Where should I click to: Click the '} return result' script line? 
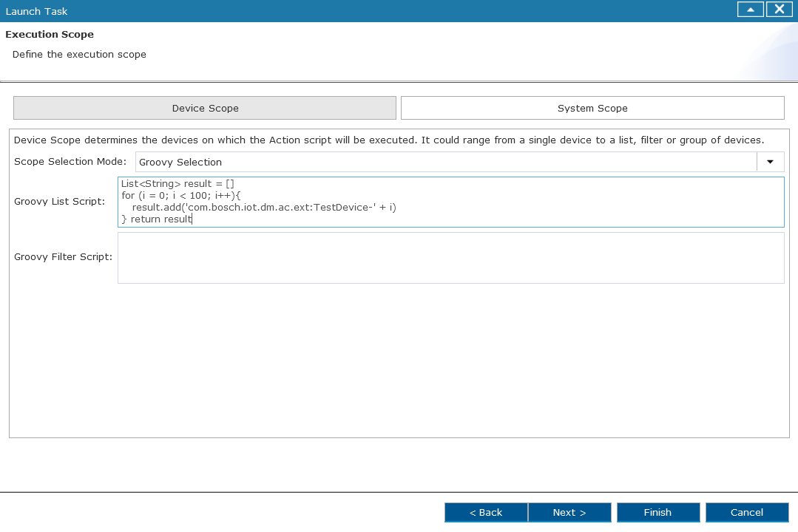(157, 219)
